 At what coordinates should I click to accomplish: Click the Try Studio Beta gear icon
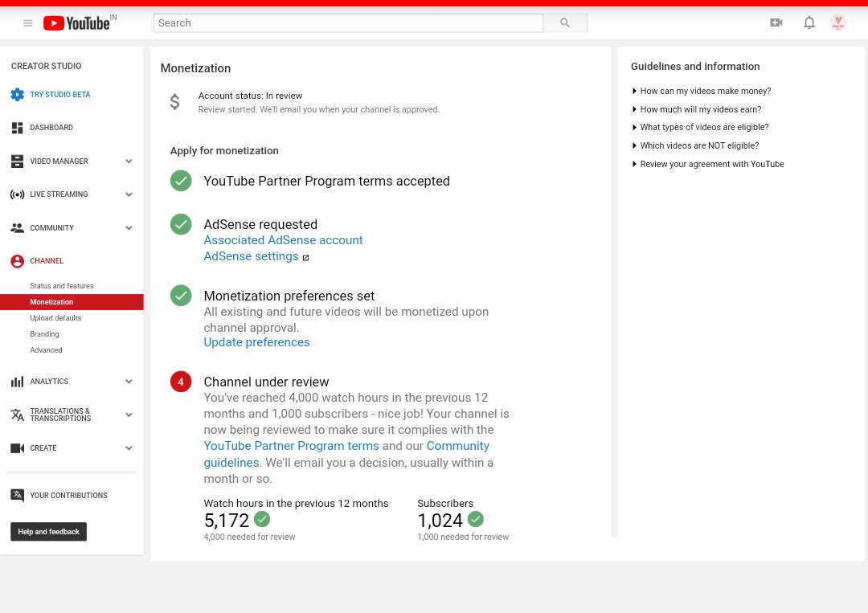17,95
